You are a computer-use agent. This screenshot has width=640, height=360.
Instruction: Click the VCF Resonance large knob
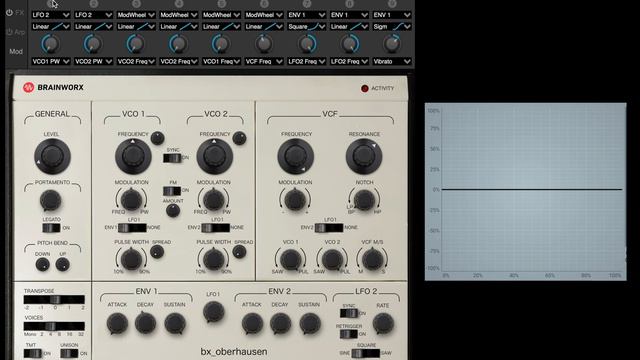pyautogui.click(x=364, y=156)
